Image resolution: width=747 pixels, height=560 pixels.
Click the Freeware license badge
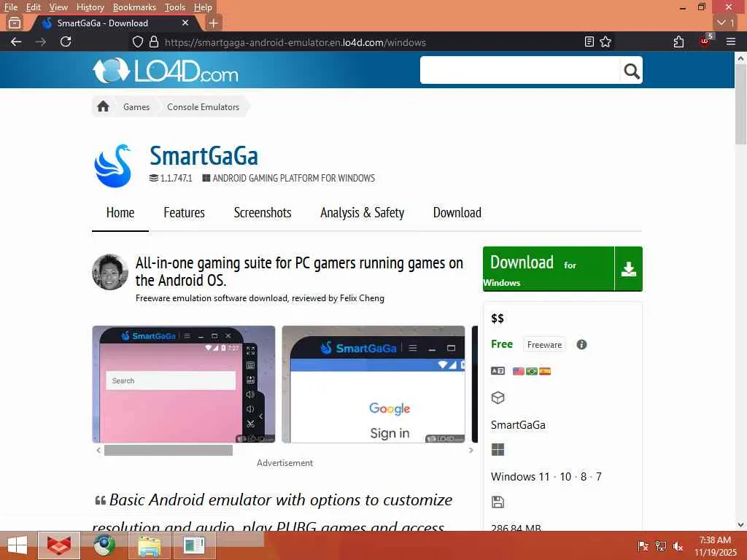click(544, 344)
